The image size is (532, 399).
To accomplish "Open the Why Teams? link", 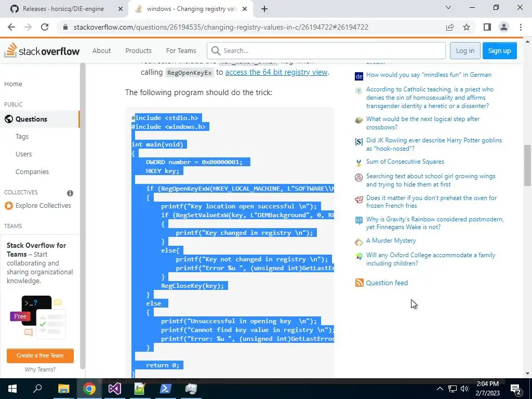I will click(40, 369).
